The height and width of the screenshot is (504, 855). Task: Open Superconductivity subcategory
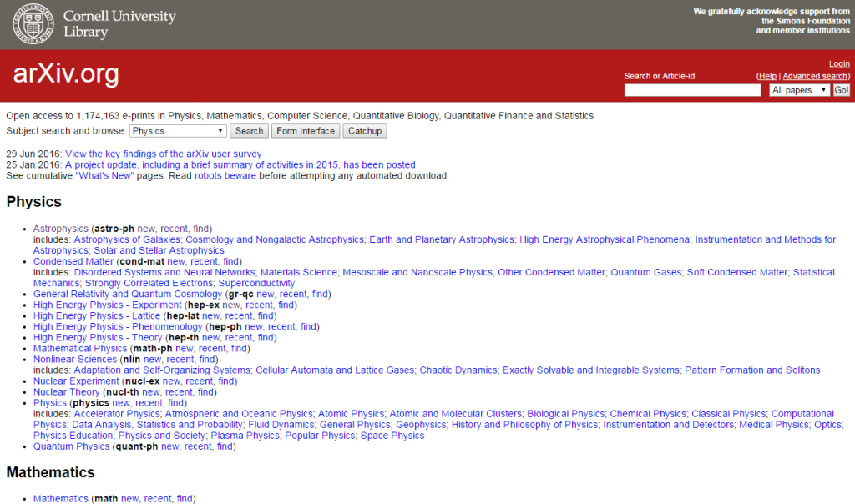coord(256,283)
